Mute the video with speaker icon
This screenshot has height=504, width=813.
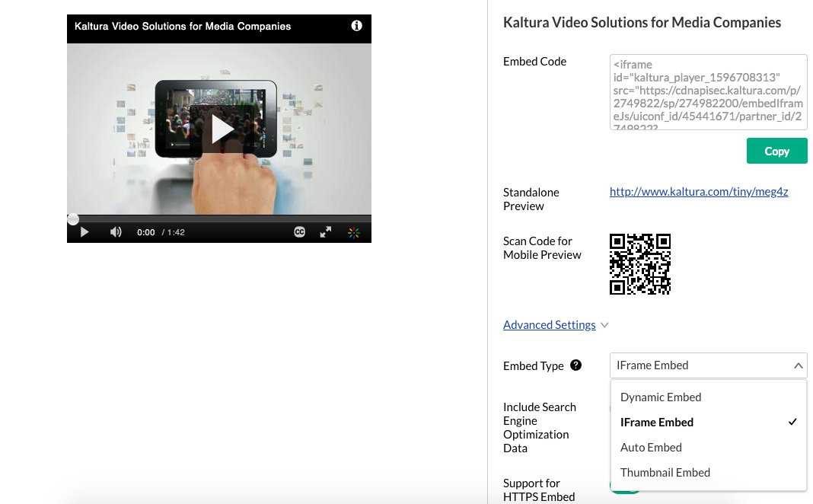[116, 232]
